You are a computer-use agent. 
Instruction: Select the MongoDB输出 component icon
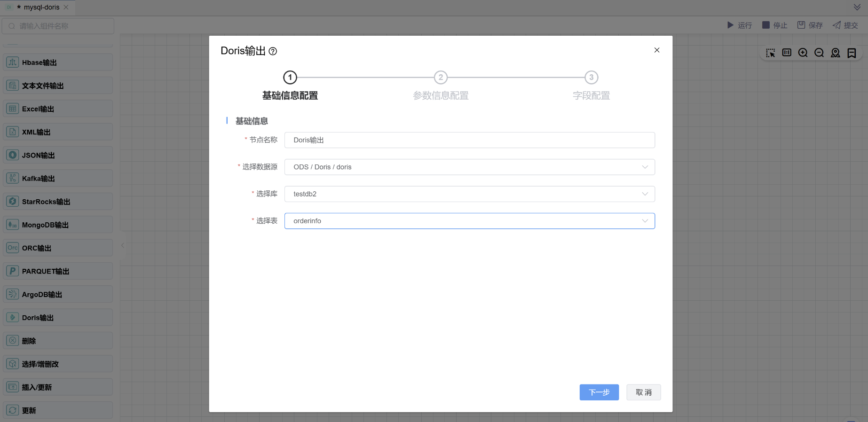coord(13,225)
